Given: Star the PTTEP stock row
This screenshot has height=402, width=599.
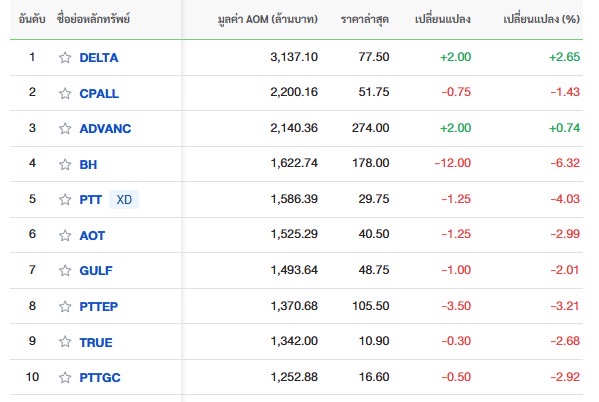Looking at the screenshot, I should click(65, 306).
